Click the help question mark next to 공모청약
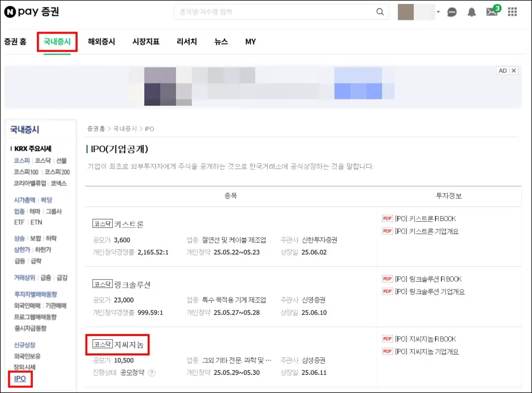This screenshot has width=532, height=393. [152, 373]
